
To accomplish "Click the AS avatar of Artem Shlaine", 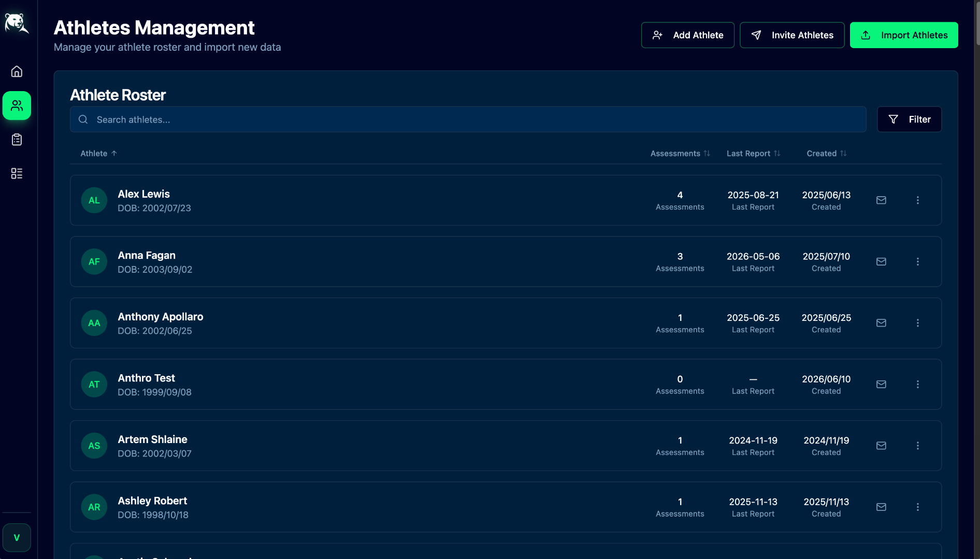I will click(x=94, y=446).
